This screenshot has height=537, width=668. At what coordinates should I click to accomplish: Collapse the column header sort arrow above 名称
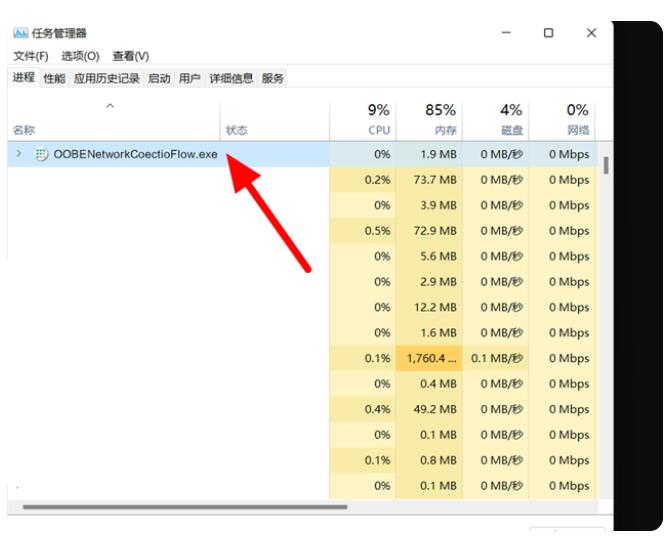coord(110,106)
